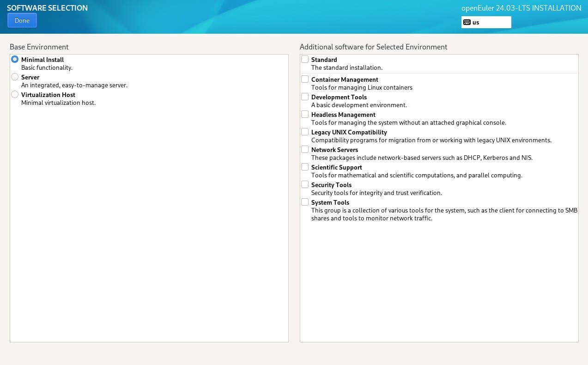Enable Headless Management checkbox
Viewport: 588px width, 365px height.
click(305, 114)
